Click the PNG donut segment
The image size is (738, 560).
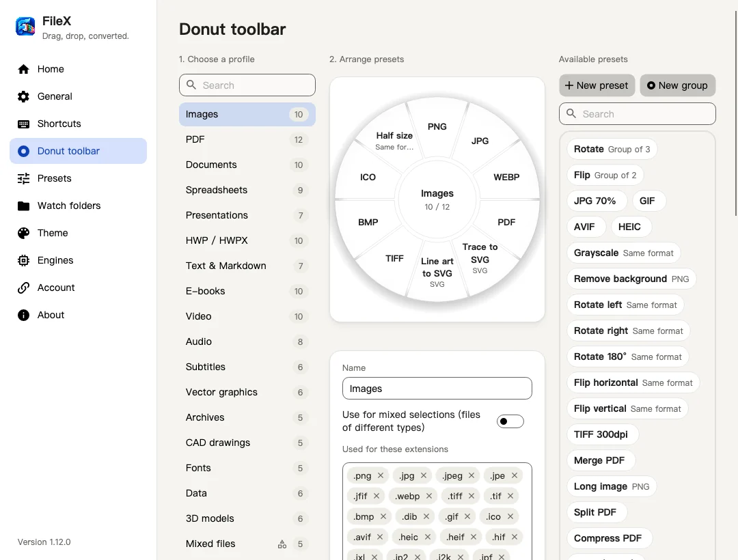click(x=437, y=126)
